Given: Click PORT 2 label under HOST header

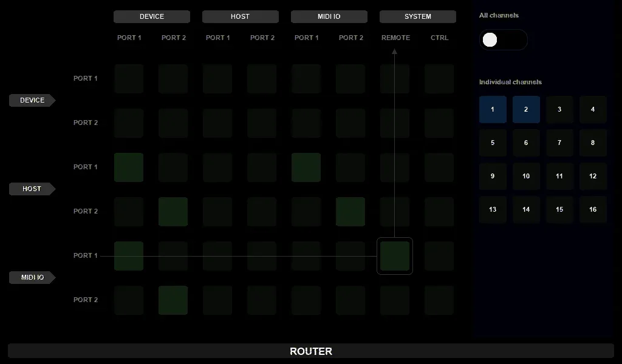Looking at the screenshot, I should (262, 38).
